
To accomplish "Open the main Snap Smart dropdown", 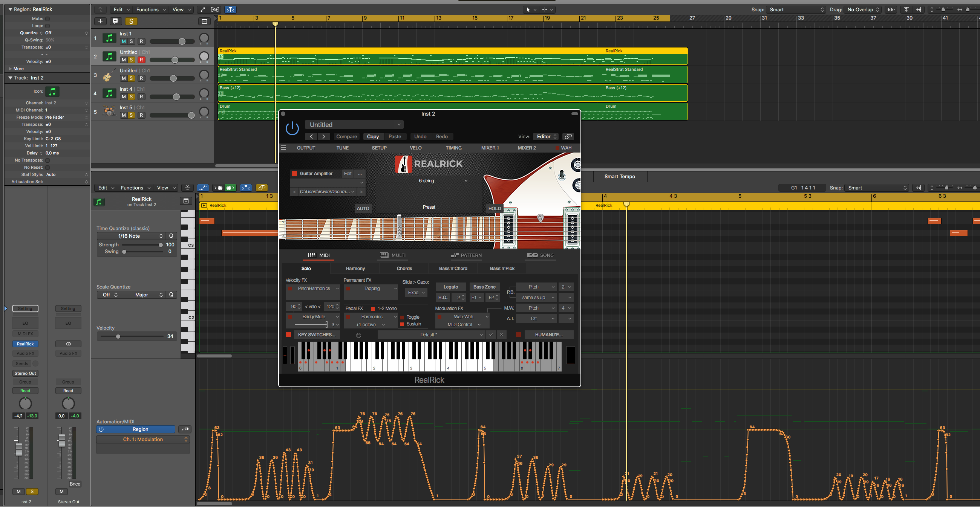I will 796,9.
